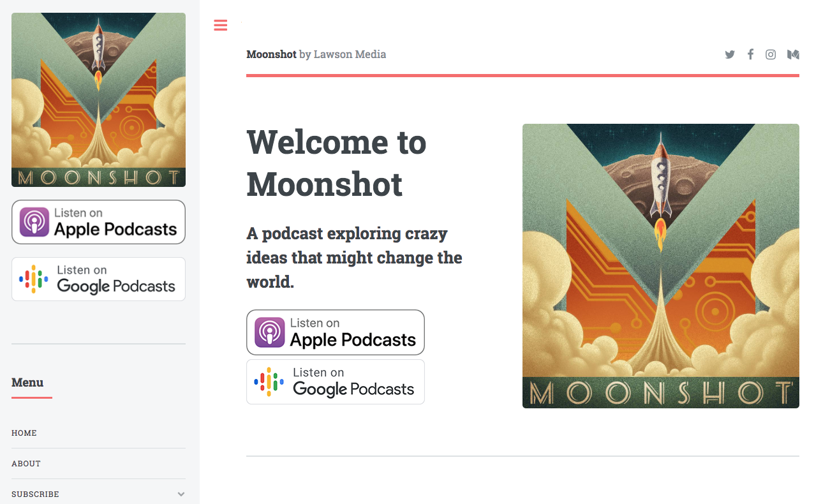This screenshot has height=504, width=837.
Task: Click SUBSCRIBE in the sidebar menu
Action: (35, 494)
